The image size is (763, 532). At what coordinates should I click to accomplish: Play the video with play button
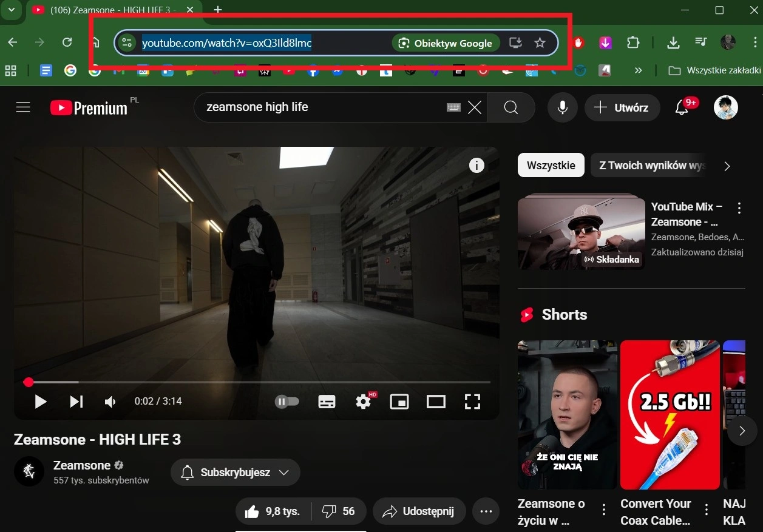tap(40, 402)
